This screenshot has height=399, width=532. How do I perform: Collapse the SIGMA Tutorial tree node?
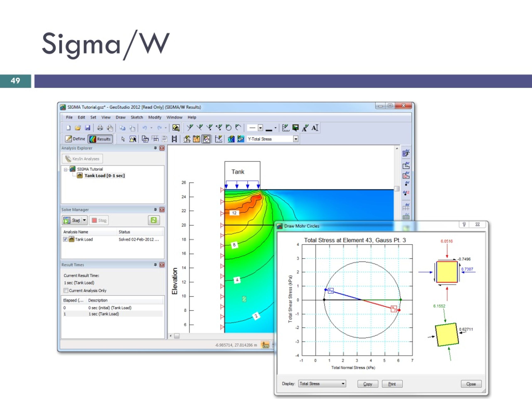pos(65,170)
